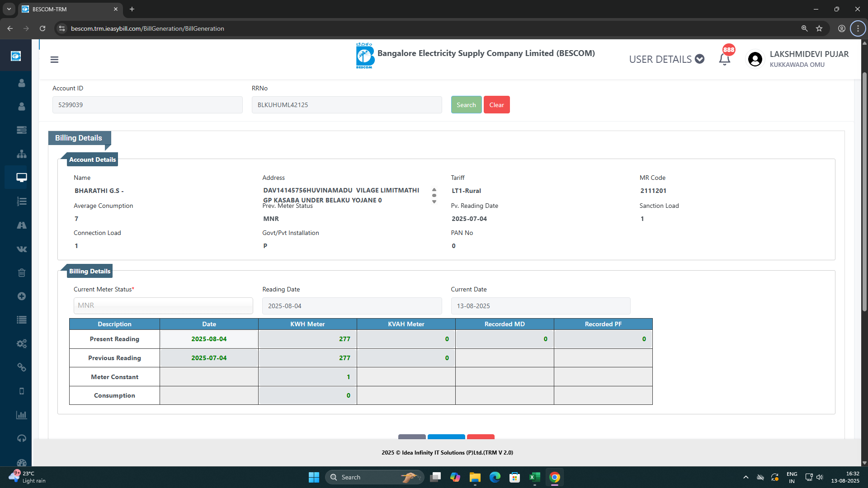Open the Current Meter Status dropdown
This screenshot has height=488, width=868.
point(163,305)
